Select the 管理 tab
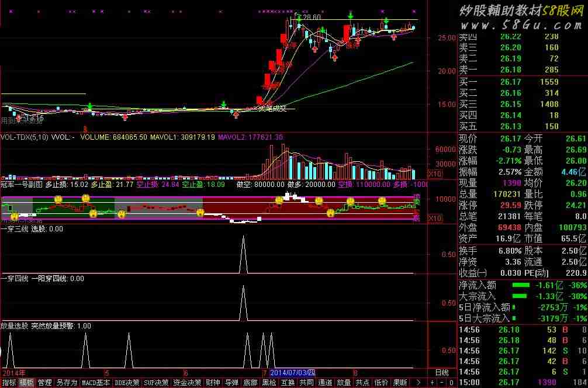The width and height of the screenshot is (588, 388). click(44, 383)
